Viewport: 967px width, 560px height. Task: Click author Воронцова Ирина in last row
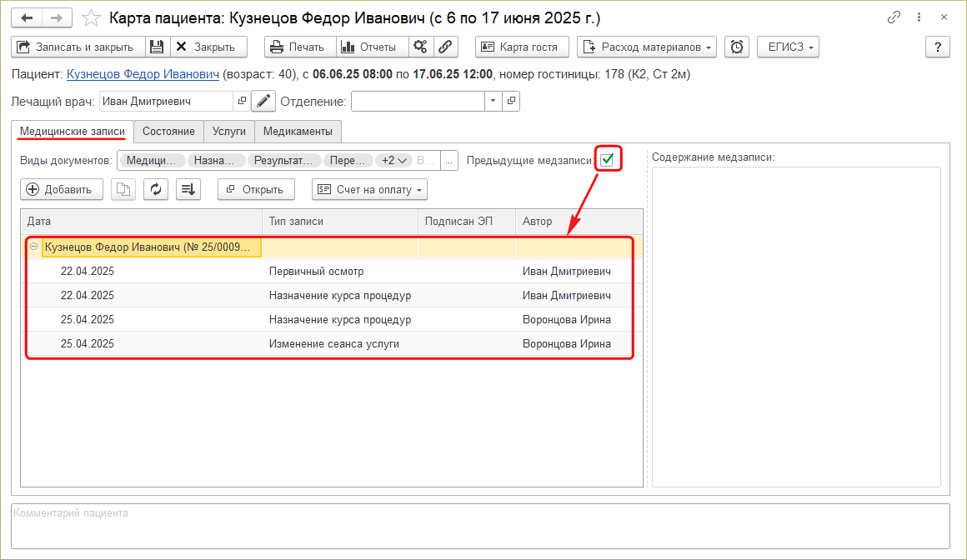click(567, 343)
